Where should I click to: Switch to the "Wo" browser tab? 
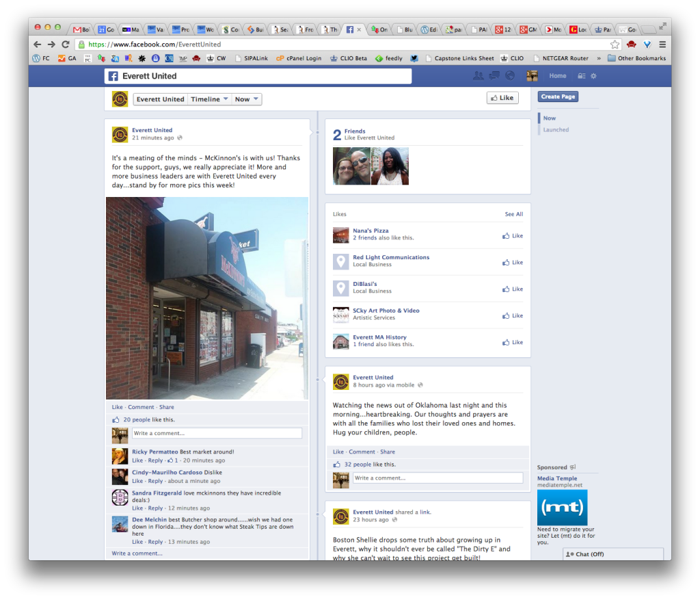pos(206,29)
